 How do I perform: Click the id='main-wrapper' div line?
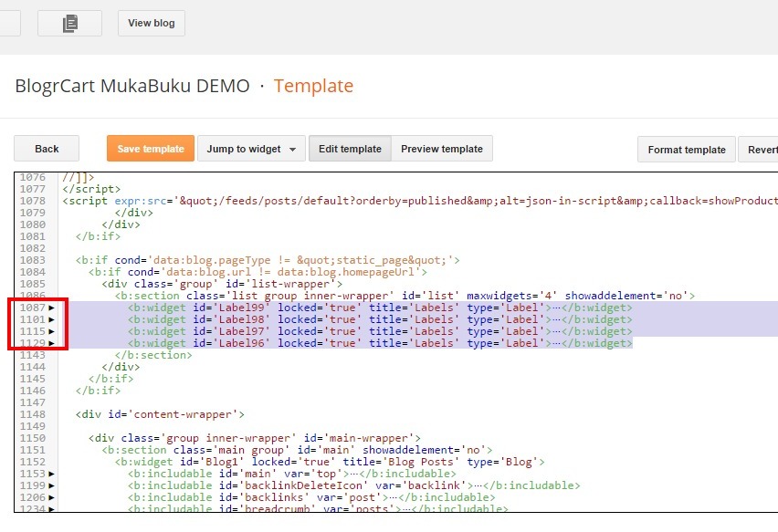255,438
